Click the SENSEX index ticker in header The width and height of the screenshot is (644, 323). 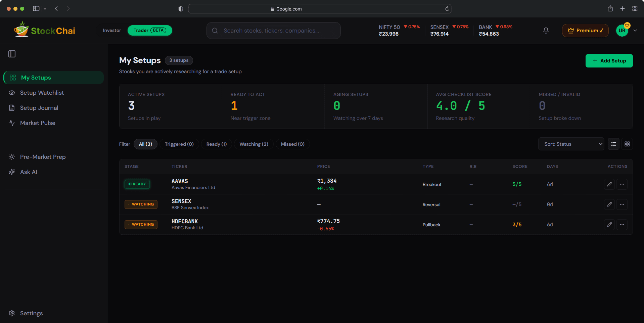pyautogui.click(x=449, y=31)
